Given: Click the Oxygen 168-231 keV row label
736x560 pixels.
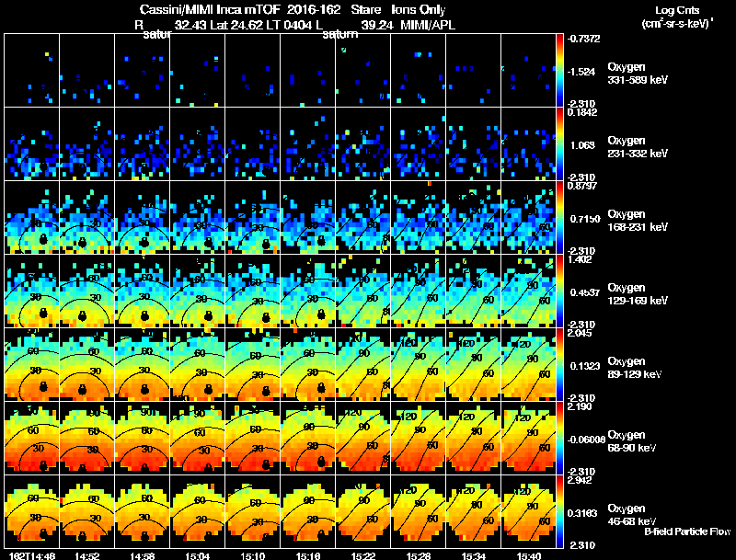Looking at the screenshot, I should click(638, 221).
